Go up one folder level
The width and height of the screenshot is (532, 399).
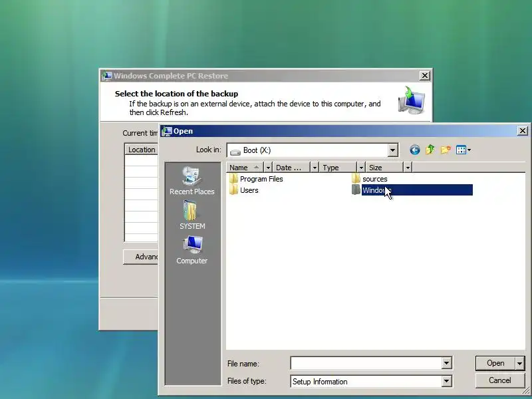pyautogui.click(x=430, y=150)
